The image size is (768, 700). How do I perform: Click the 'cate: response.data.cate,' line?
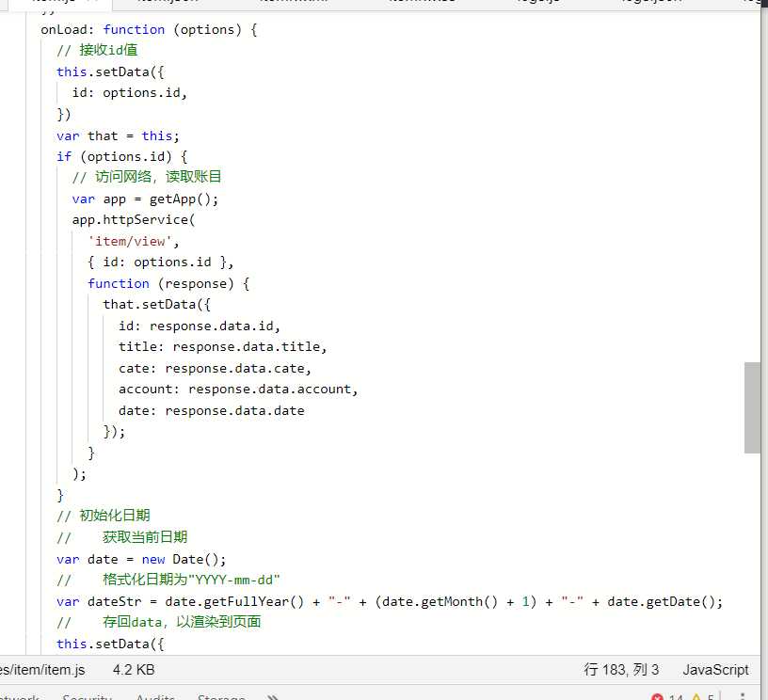pos(215,368)
